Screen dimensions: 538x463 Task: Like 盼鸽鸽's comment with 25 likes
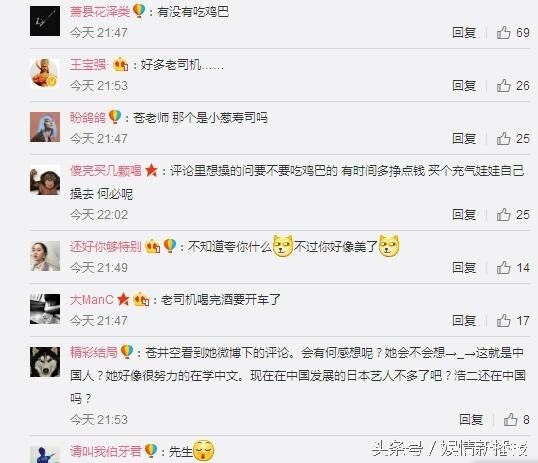(503, 138)
